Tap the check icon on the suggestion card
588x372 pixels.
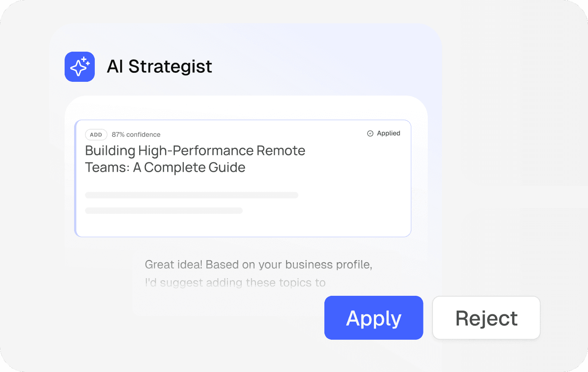(370, 133)
